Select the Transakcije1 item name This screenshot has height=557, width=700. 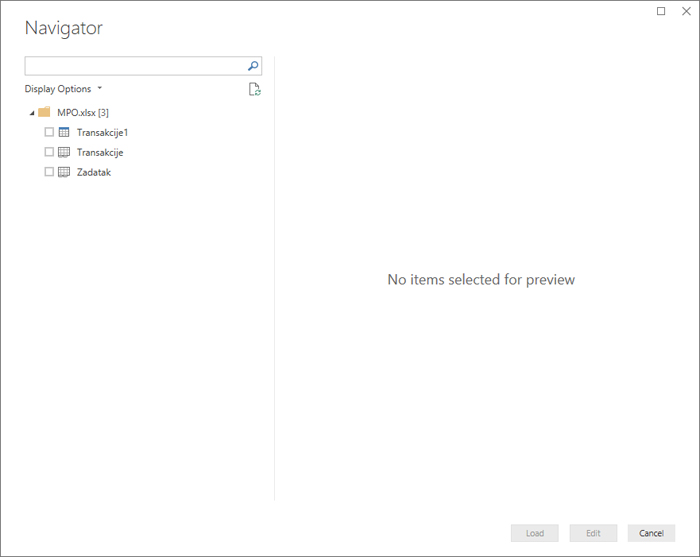(x=102, y=132)
